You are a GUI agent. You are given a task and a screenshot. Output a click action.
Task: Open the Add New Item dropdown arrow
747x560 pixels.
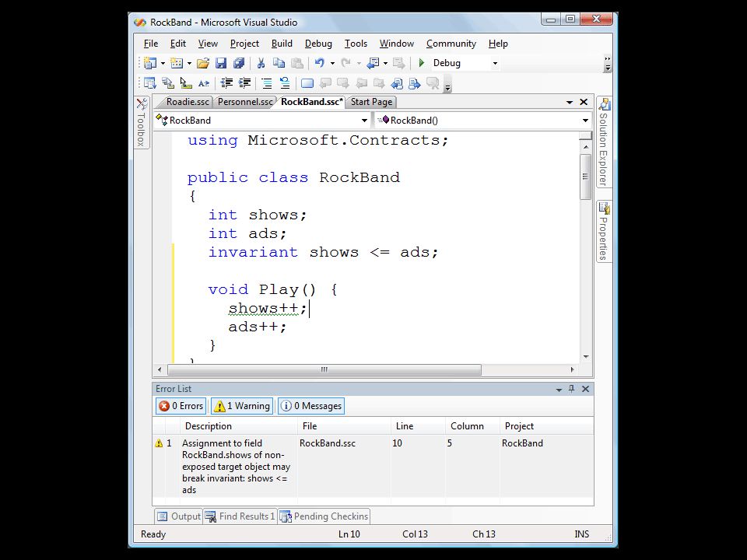189,63
